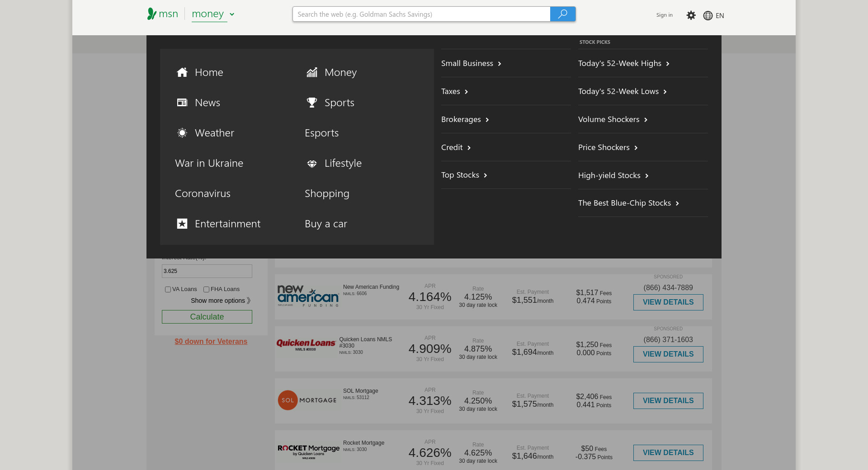Click the Home house icon
The image size is (868, 470).
click(182, 72)
